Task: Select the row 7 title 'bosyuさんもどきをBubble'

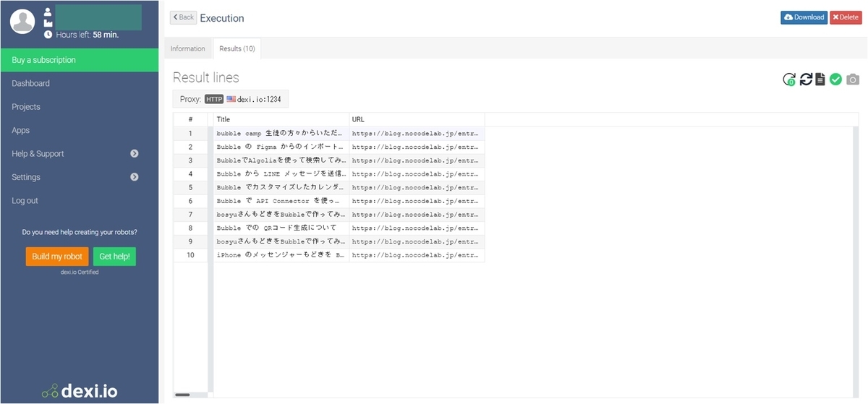Action: 281,215
